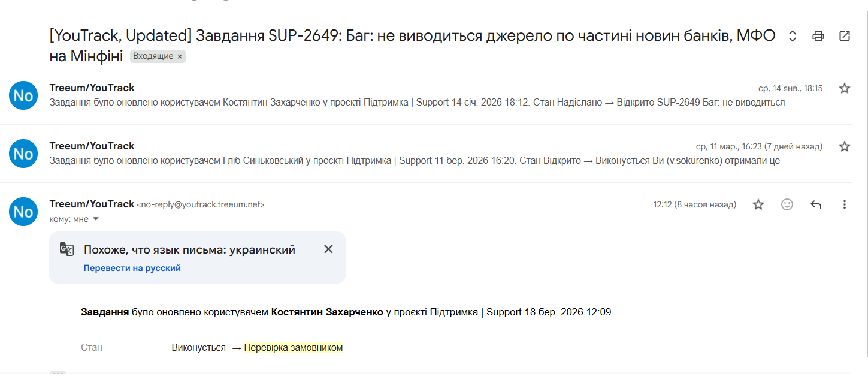Print all messages in thread
Screen dimensions: 868x376
coord(818,36)
